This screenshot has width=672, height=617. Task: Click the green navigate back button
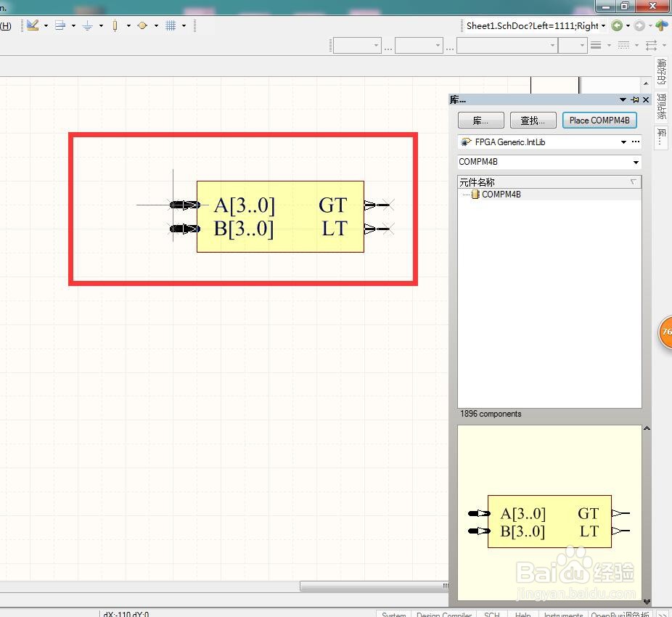(617, 25)
